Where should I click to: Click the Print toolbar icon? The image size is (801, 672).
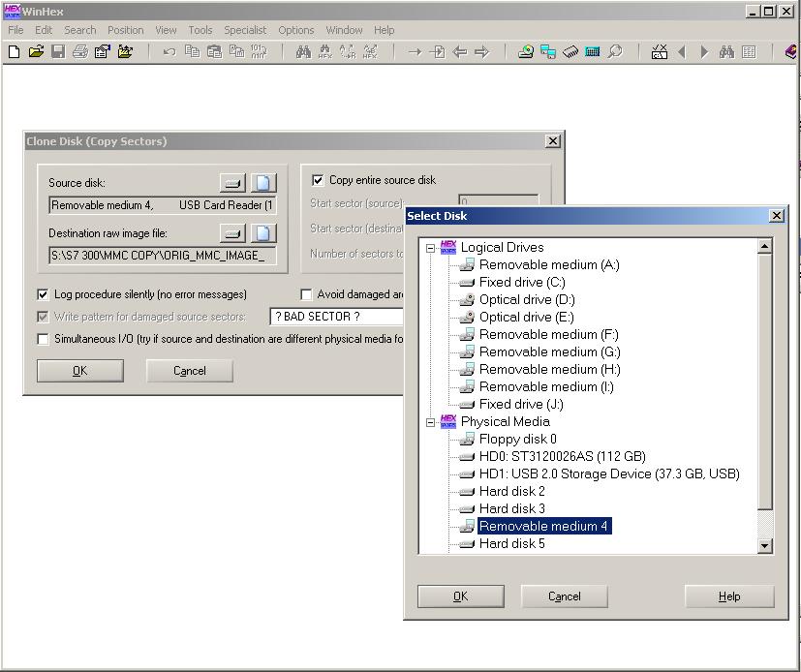tap(80, 51)
